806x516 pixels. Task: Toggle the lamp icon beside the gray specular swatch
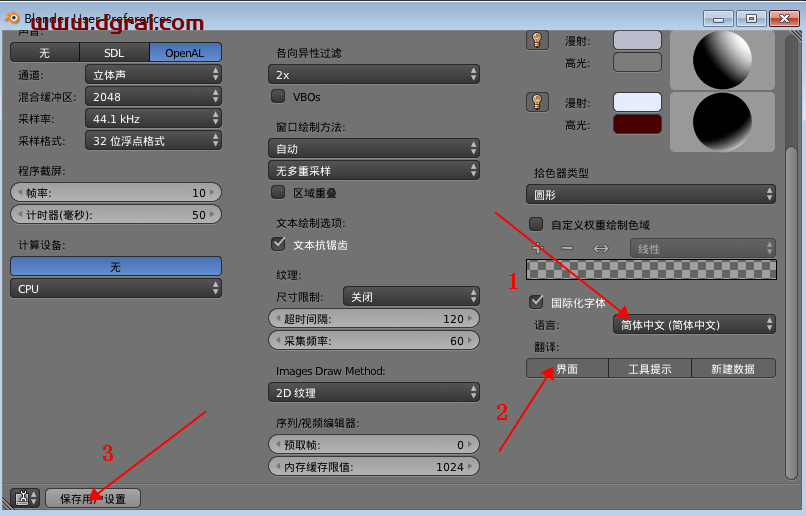538,40
